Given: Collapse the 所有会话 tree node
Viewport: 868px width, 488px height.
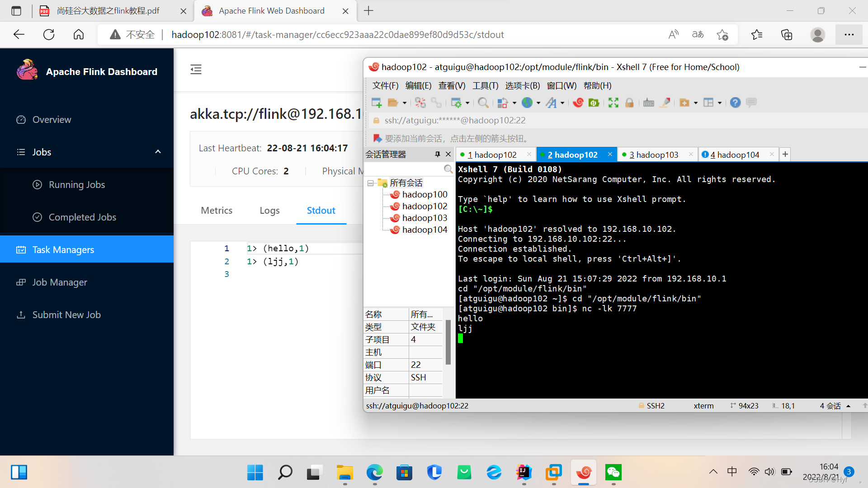Looking at the screenshot, I should click(x=370, y=183).
